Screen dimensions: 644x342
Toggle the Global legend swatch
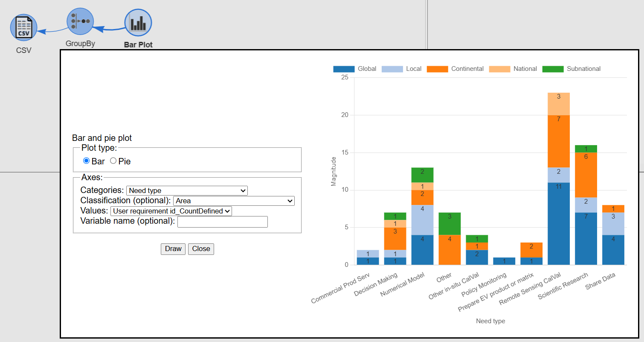(x=344, y=69)
